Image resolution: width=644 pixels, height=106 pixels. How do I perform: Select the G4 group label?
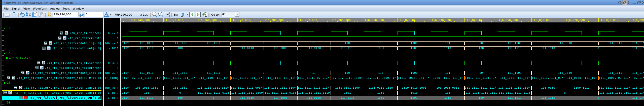coord(8,102)
